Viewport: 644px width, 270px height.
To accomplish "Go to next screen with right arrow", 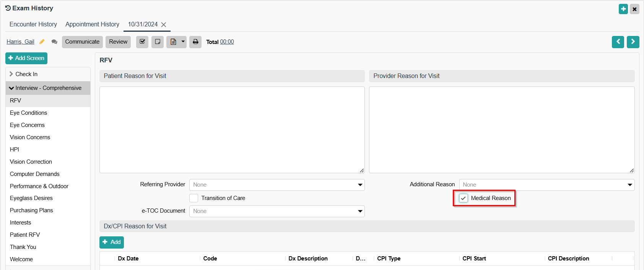I will [x=633, y=42].
